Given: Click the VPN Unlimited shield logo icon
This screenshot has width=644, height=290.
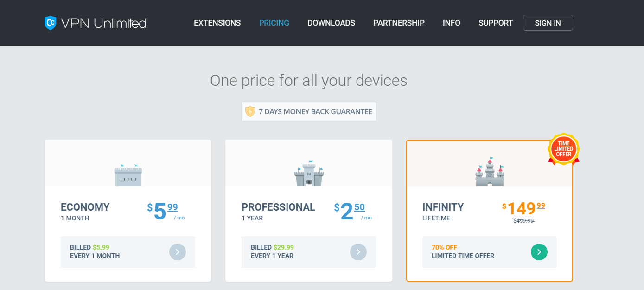Looking at the screenshot, I should [50, 23].
